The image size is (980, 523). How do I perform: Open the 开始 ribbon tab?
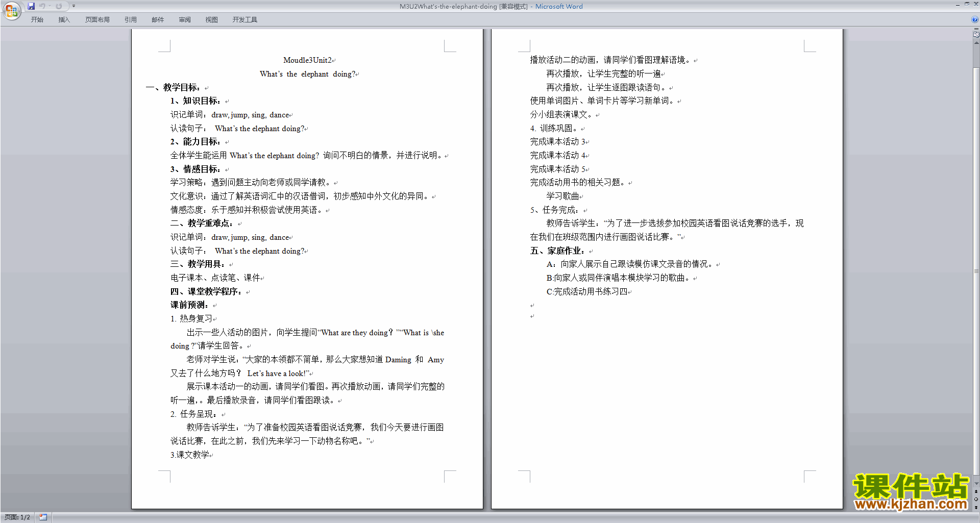tap(37, 20)
